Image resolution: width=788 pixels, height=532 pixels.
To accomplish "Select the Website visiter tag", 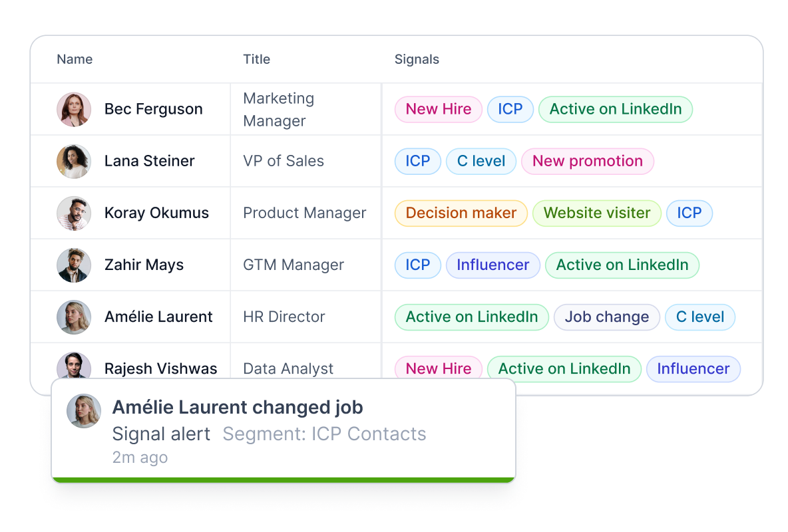I will [596, 213].
